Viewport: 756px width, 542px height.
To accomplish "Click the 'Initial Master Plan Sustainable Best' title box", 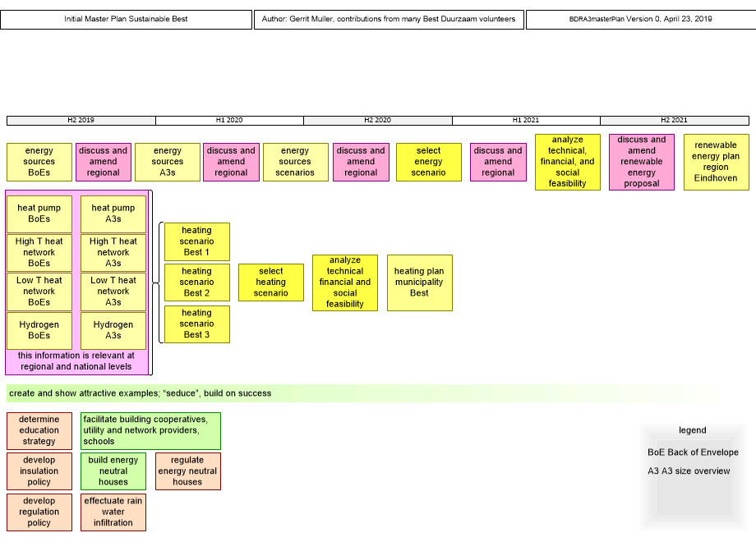I will pos(126,19).
